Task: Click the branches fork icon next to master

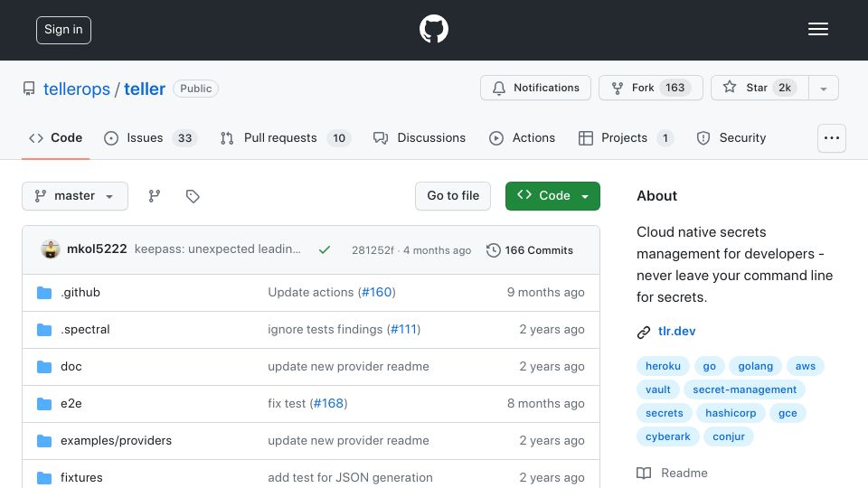Action: (155, 196)
